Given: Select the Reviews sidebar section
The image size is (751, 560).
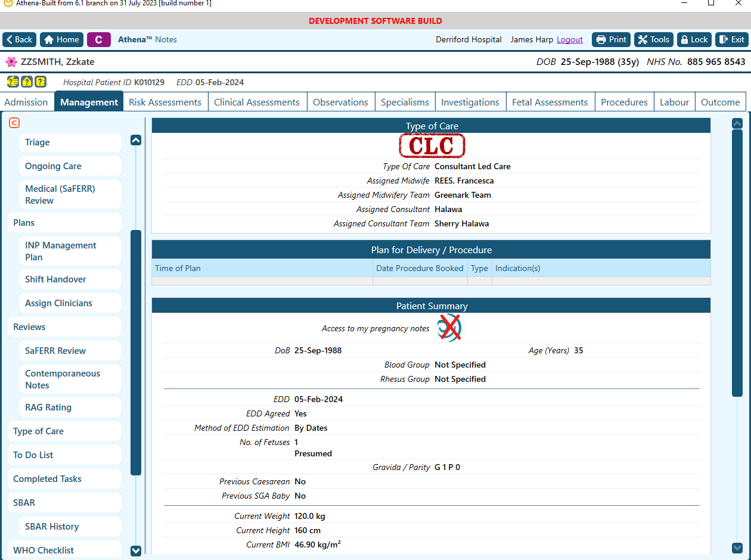Looking at the screenshot, I should coord(64,327).
